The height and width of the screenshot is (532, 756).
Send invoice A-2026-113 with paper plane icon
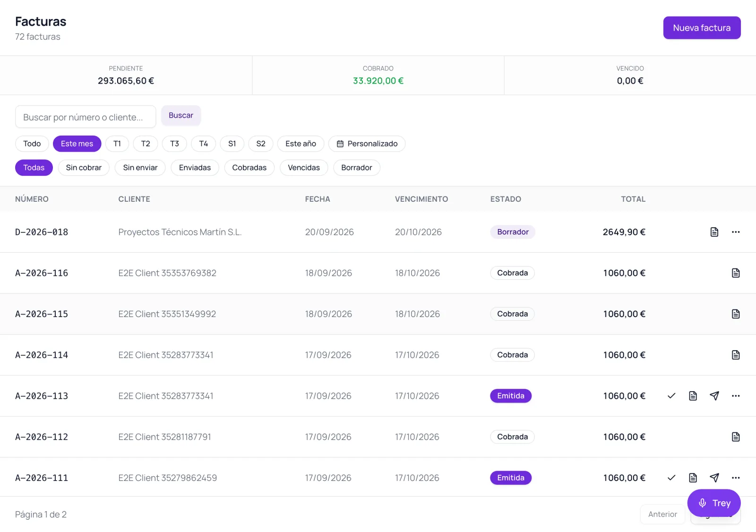point(714,396)
